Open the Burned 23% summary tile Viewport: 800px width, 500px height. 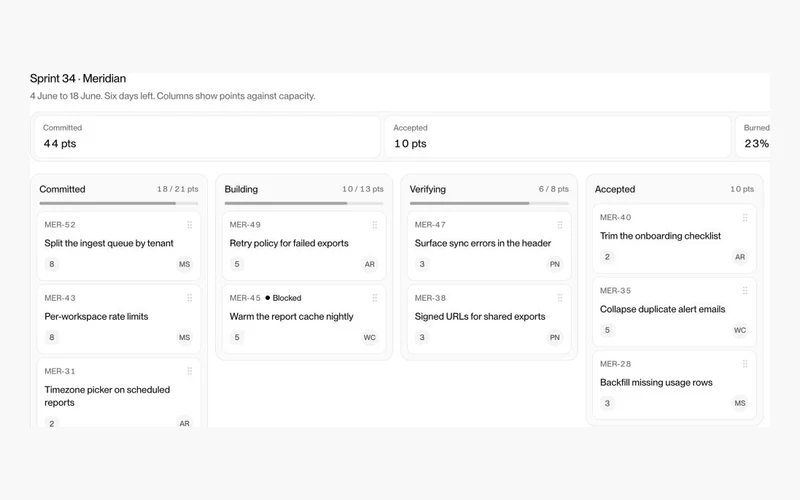(x=753, y=136)
